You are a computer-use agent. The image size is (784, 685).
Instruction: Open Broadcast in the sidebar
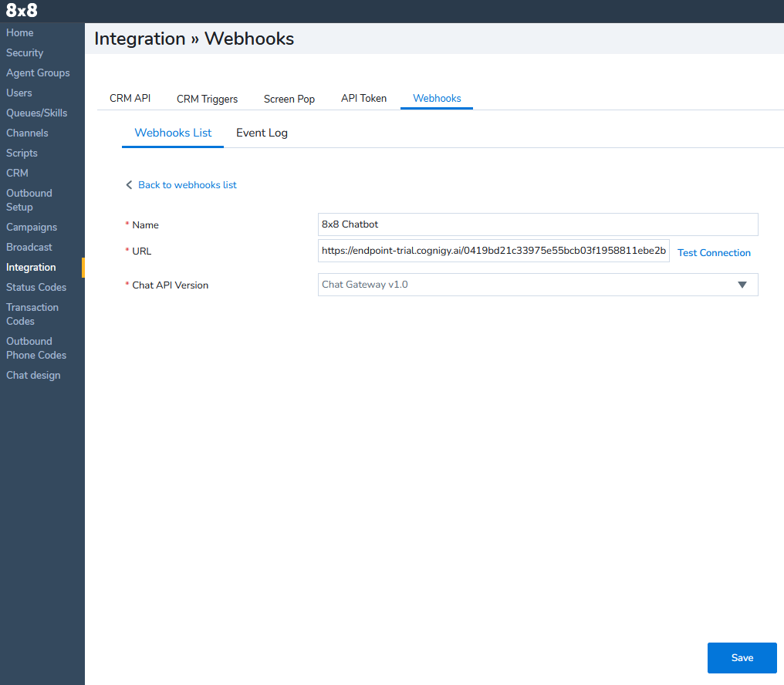pos(29,247)
